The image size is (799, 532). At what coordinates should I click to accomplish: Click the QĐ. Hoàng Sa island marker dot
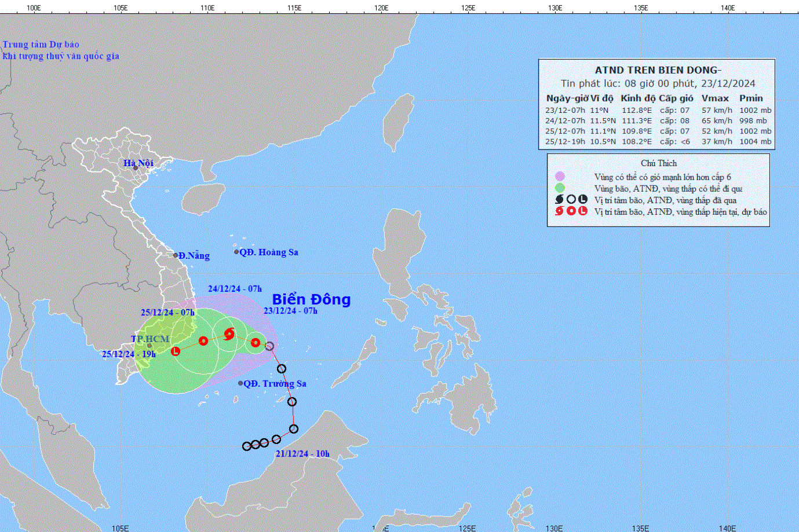pos(236,252)
